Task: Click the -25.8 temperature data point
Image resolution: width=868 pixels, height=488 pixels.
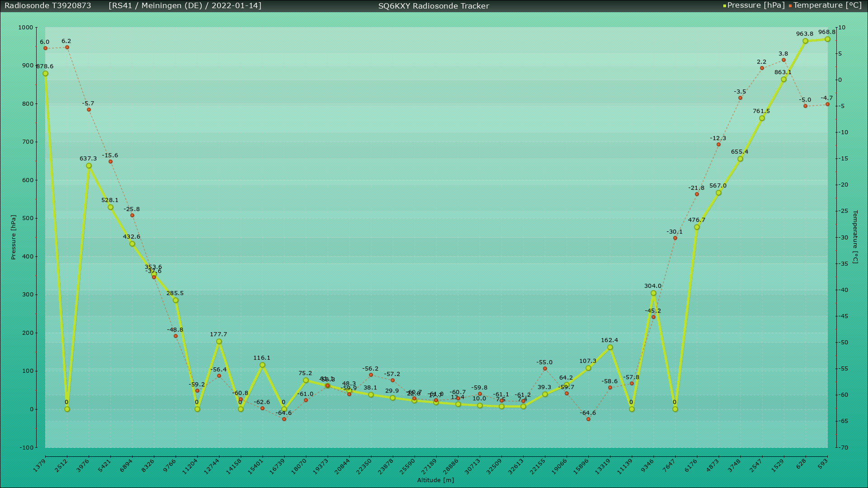Action: coord(132,216)
